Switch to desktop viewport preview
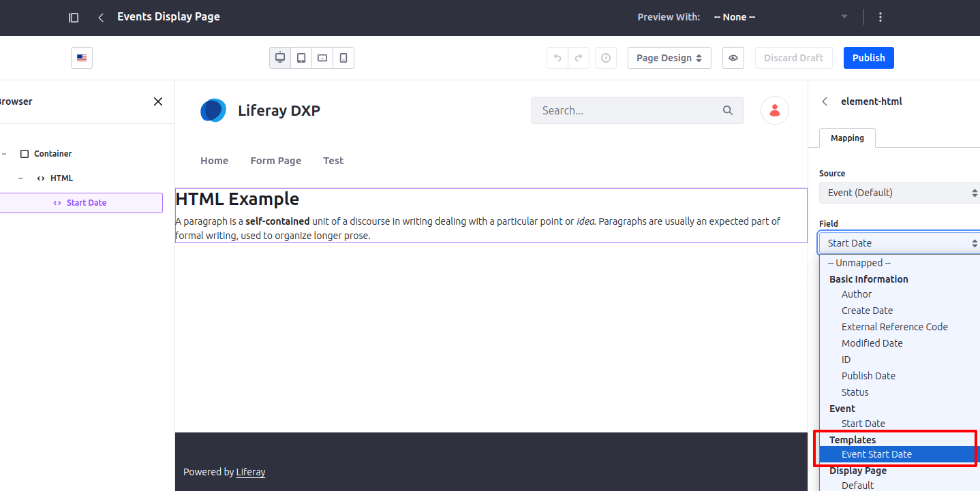The height and width of the screenshot is (491, 980). point(280,58)
